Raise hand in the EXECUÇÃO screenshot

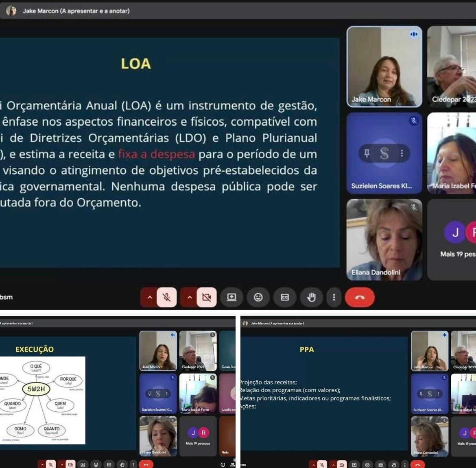coord(122,464)
